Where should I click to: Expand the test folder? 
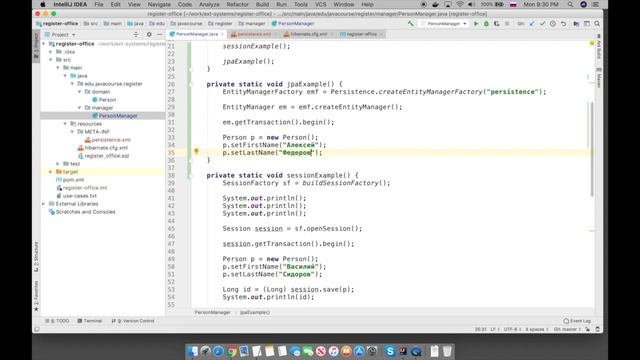click(x=58, y=164)
